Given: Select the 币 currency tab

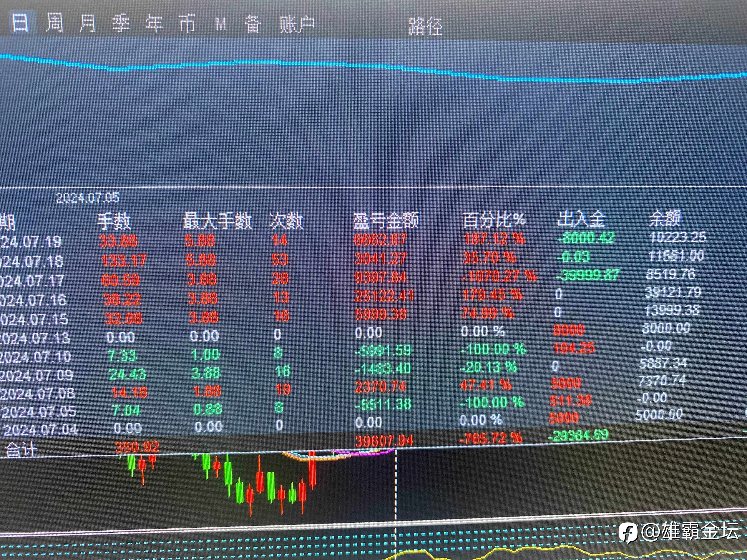Looking at the screenshot, I should [187, 24].
